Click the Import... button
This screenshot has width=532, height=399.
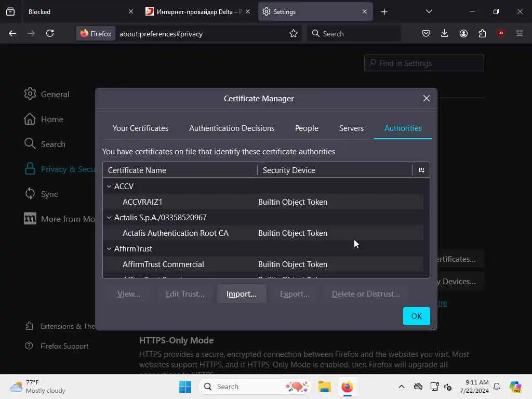point(242,294)
